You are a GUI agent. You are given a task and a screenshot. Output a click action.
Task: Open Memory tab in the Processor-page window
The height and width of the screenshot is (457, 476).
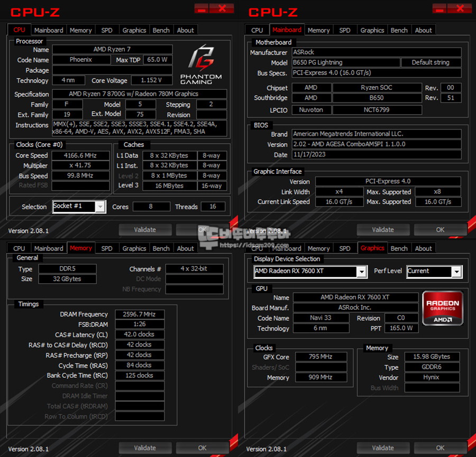pos(80,30)
